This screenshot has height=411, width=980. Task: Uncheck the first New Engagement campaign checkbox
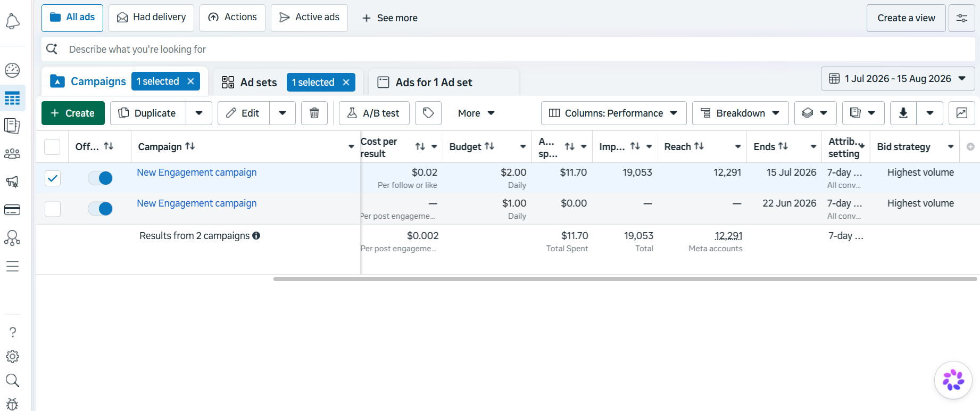point(53,178)
